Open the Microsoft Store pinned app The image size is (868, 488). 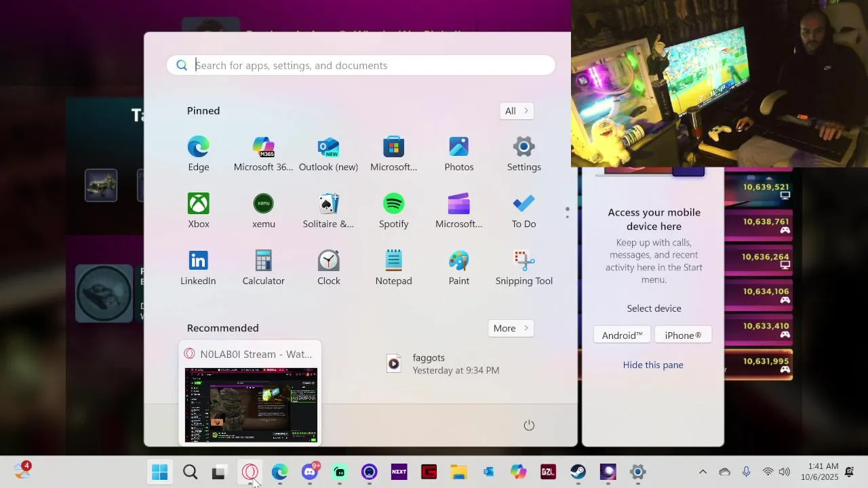pos(393,154)
